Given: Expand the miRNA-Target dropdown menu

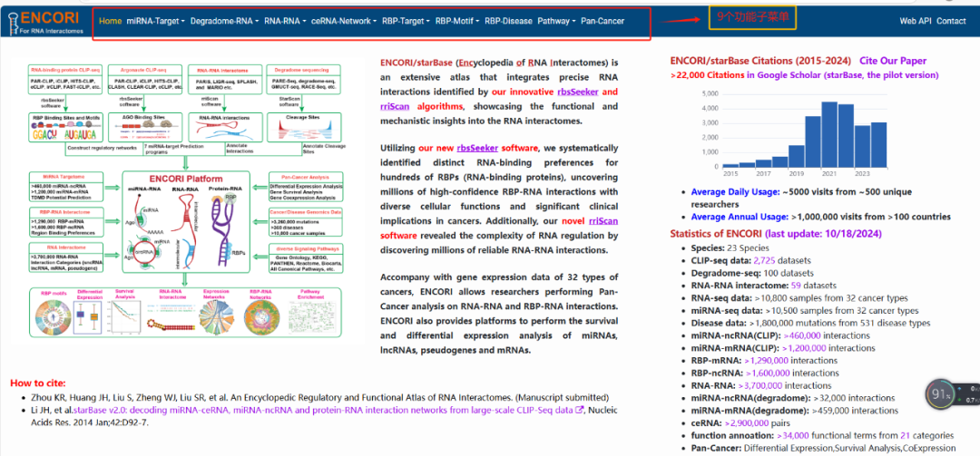Looking at the screenshot, I should coord(155,21).
